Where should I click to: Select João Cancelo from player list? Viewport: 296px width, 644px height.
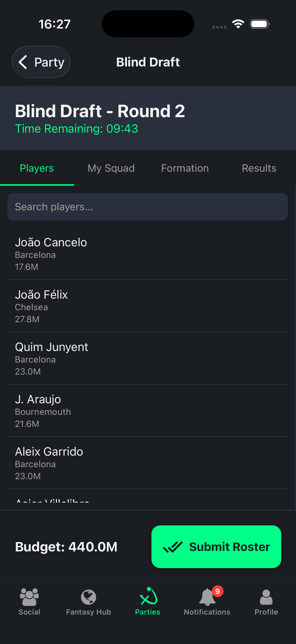click(x=148, y=253)
